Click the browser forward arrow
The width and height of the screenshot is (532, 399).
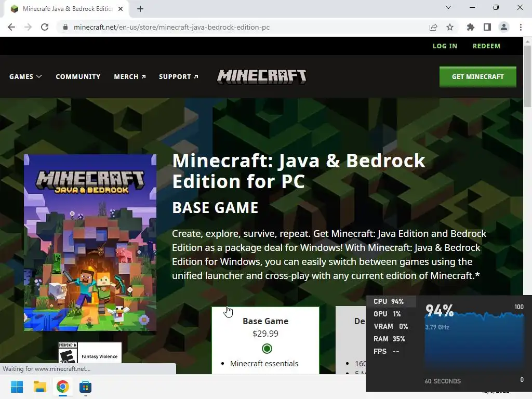(x=28, y=27)
